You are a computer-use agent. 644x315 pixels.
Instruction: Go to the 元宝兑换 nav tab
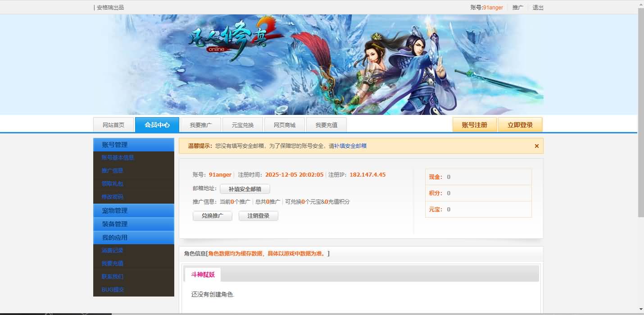[x=243, y=125]
